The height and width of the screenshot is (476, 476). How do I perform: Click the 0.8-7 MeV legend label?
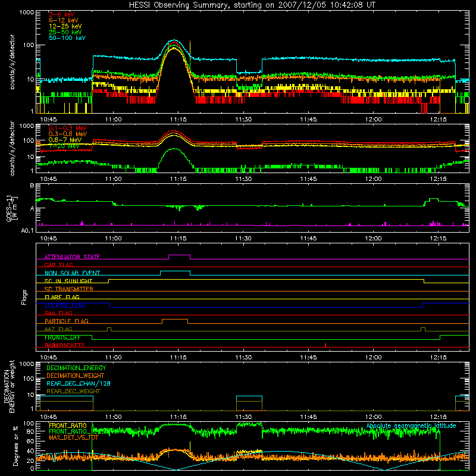[65, 140]
